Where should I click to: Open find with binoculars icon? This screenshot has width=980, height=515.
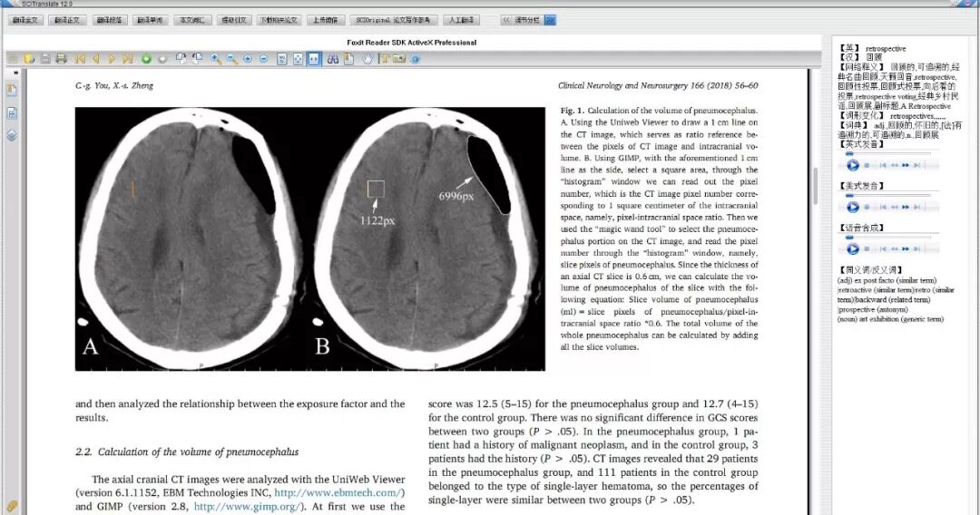click(x=333, y=59)
